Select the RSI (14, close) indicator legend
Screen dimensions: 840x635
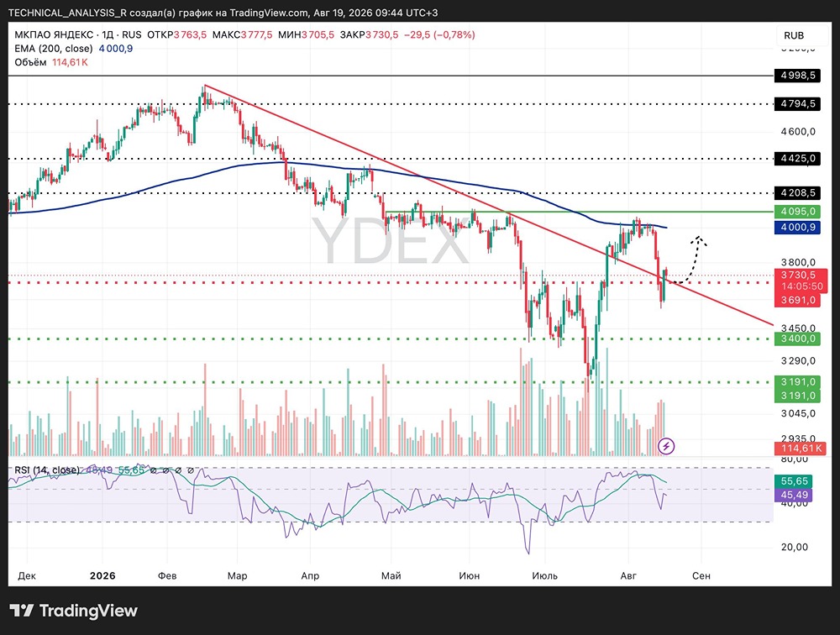click(x=47, y=470)
